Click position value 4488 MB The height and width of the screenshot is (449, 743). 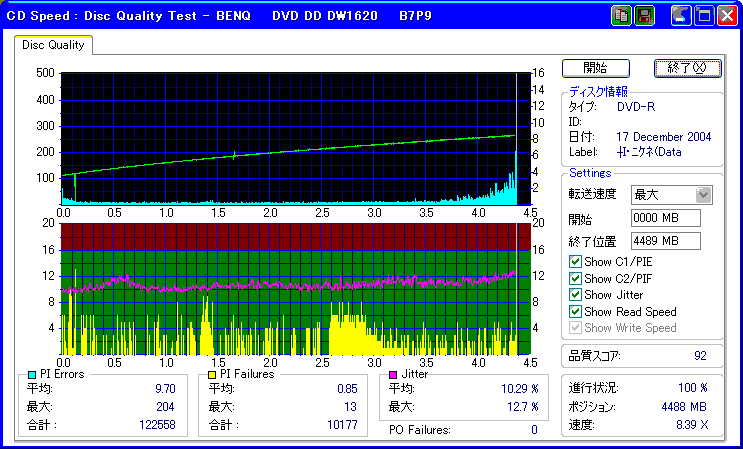(684, 406)
